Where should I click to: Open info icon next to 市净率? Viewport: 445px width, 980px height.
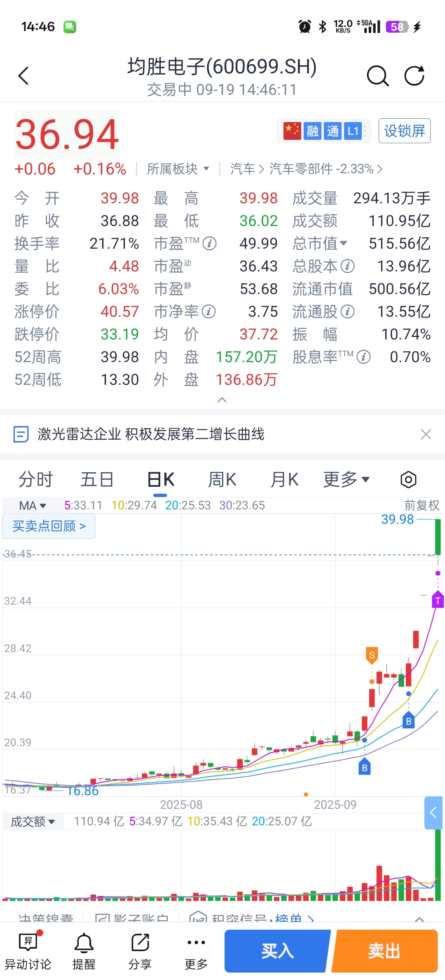pos(208,311)
